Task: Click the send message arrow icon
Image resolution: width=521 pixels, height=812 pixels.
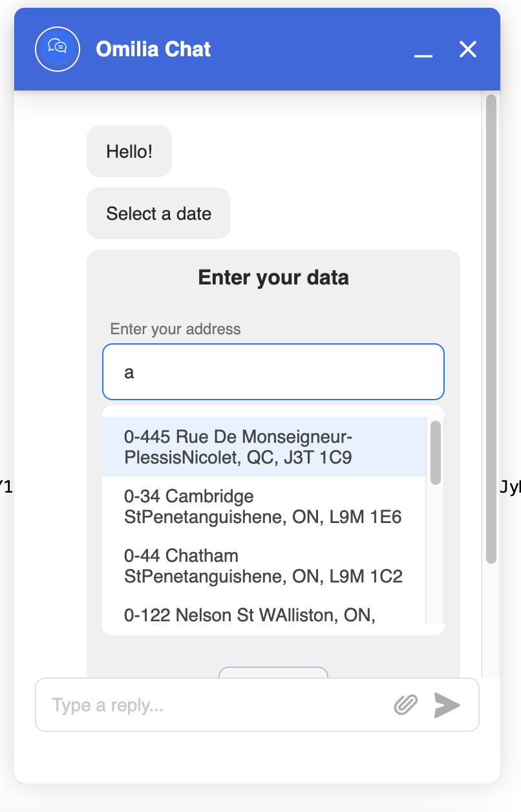Action: click(x=447, y=706)
